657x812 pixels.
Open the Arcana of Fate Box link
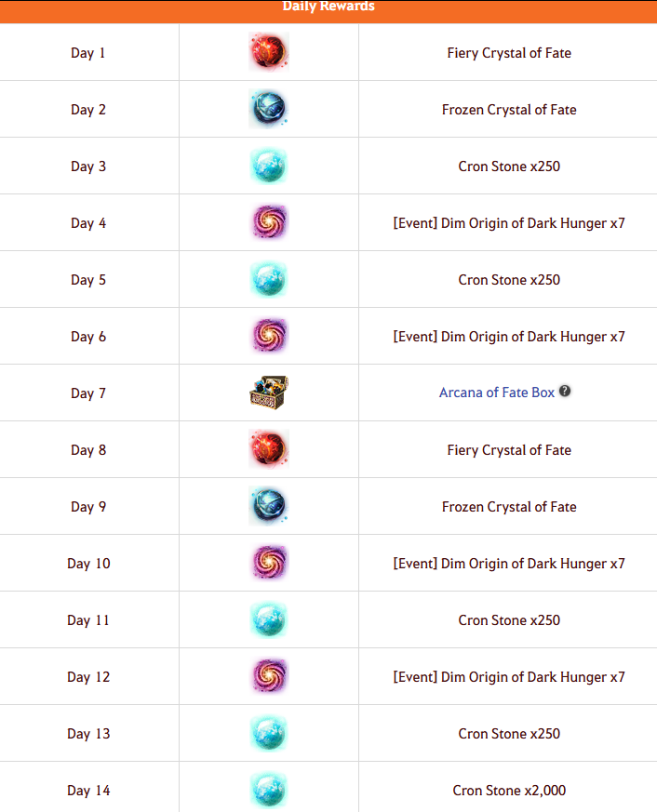coord(496,393)
